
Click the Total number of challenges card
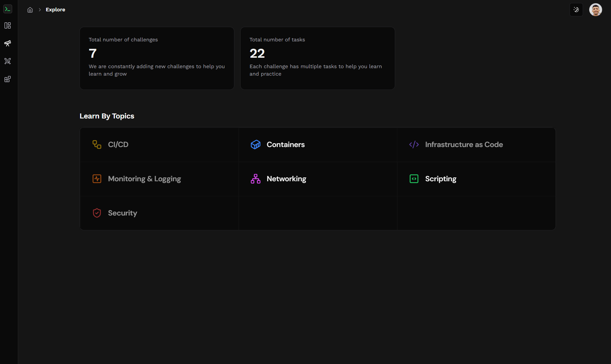pos(157,58)
